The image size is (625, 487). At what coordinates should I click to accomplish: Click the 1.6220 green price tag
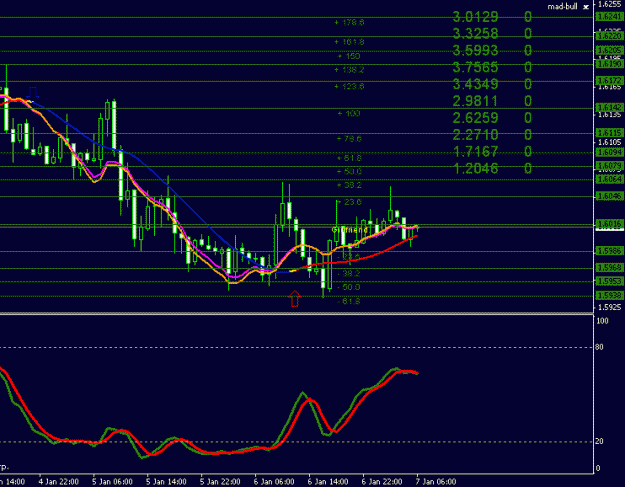tap(609, 36)
